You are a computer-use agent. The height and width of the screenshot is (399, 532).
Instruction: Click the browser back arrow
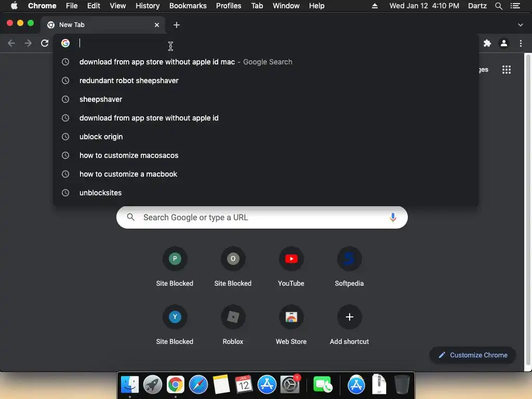(11, 43)
